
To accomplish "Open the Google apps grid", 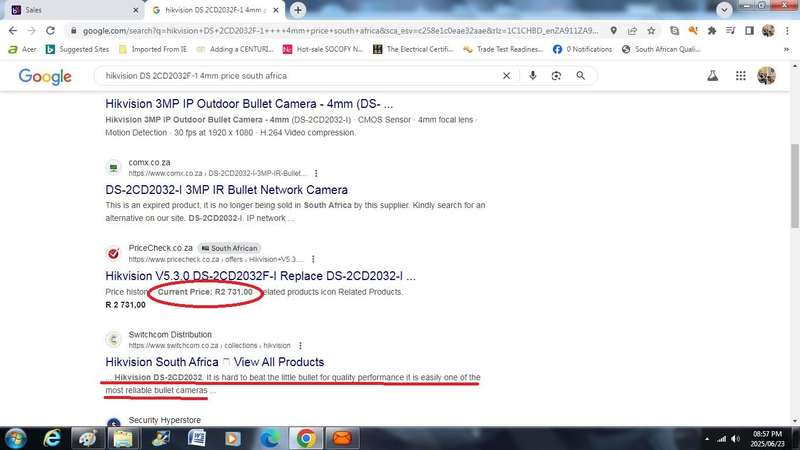I will pos(740,76).
